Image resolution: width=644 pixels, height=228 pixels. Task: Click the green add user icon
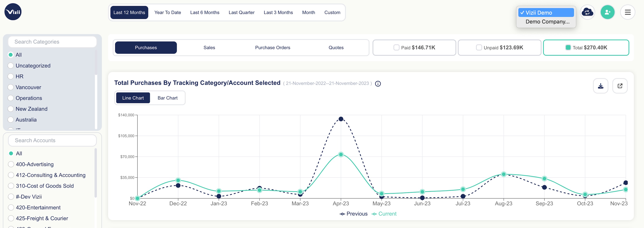click(607, 12)
